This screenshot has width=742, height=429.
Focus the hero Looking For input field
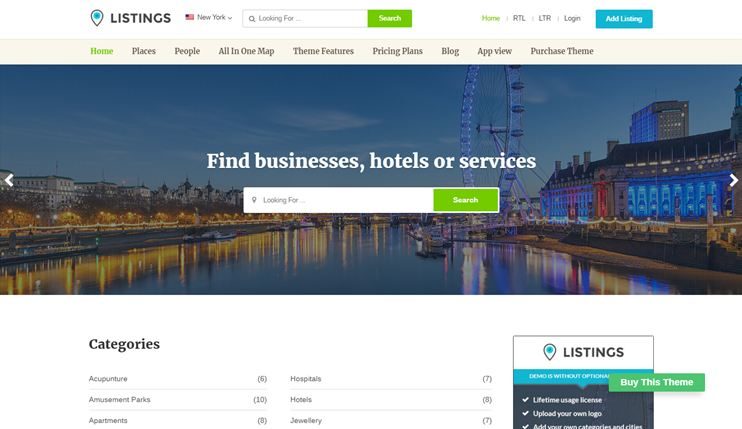tap(338, 200)
